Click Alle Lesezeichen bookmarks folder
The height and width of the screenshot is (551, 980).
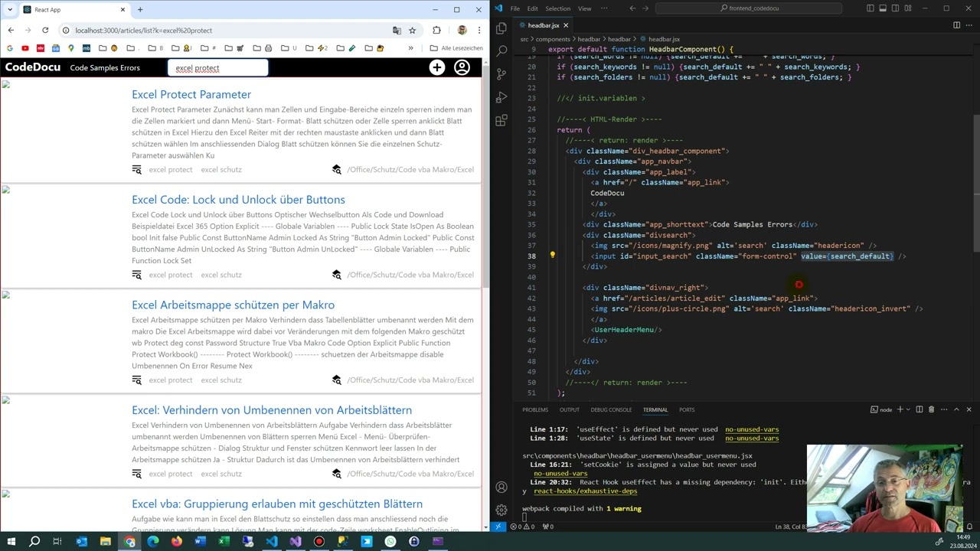456,48
